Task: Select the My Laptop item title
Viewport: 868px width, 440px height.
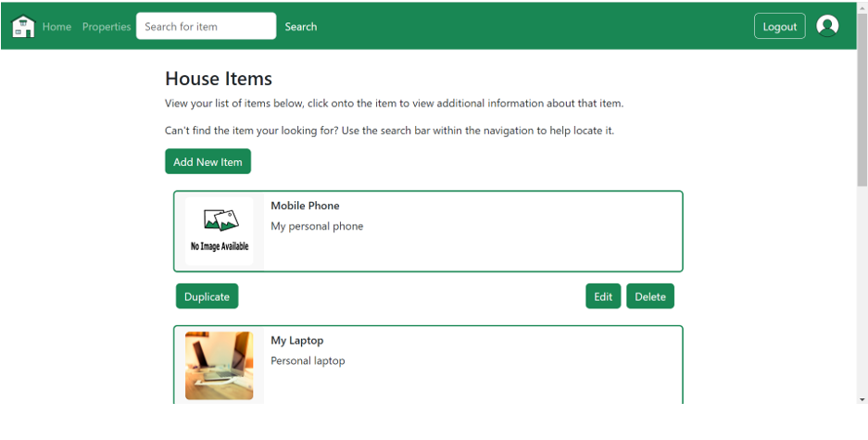Action: point(296,340)
